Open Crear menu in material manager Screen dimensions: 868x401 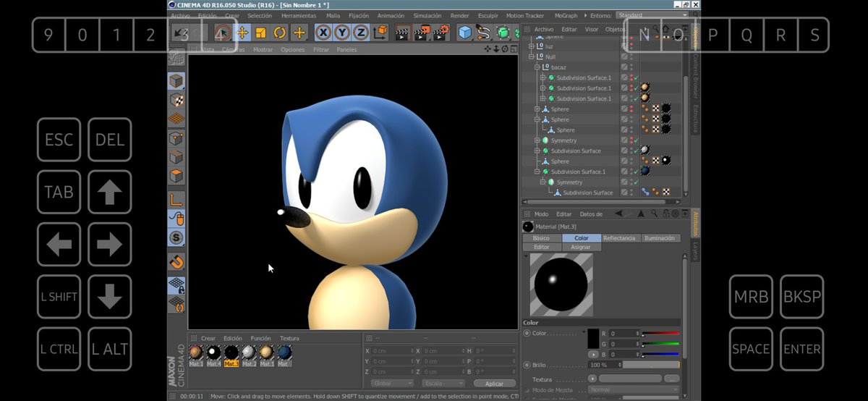(x=208, y=338)
